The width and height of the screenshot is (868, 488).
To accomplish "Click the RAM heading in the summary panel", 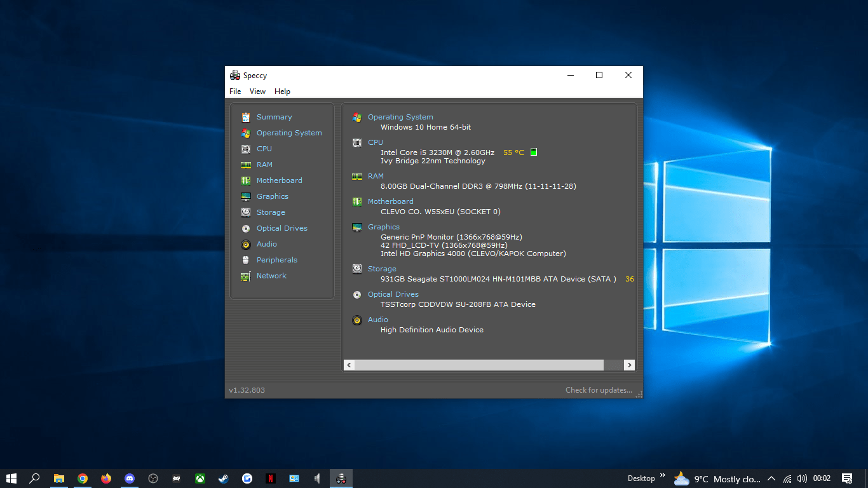I will pos(376,176).
